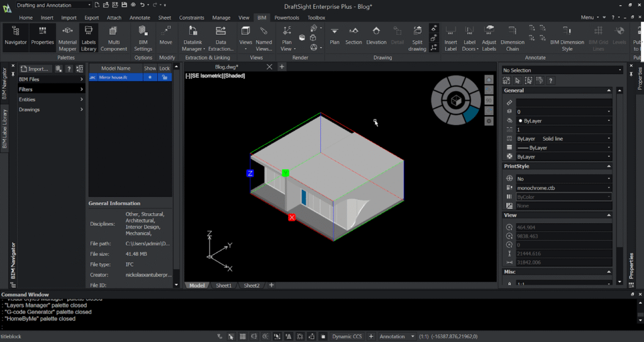Toggle the ortho mode status bar icon
The image size is (644, 342).
[x=254, y=336]
